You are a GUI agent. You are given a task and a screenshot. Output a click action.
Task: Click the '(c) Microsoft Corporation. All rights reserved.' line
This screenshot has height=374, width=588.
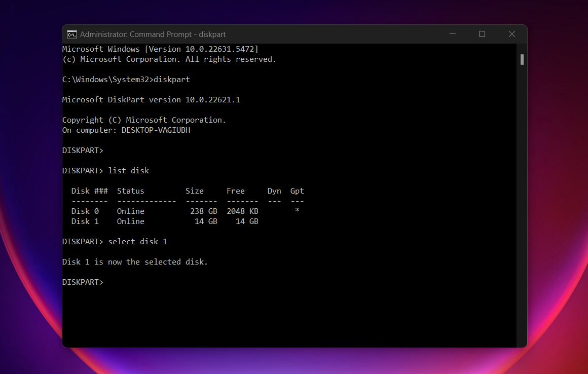[x=169, y=59]
